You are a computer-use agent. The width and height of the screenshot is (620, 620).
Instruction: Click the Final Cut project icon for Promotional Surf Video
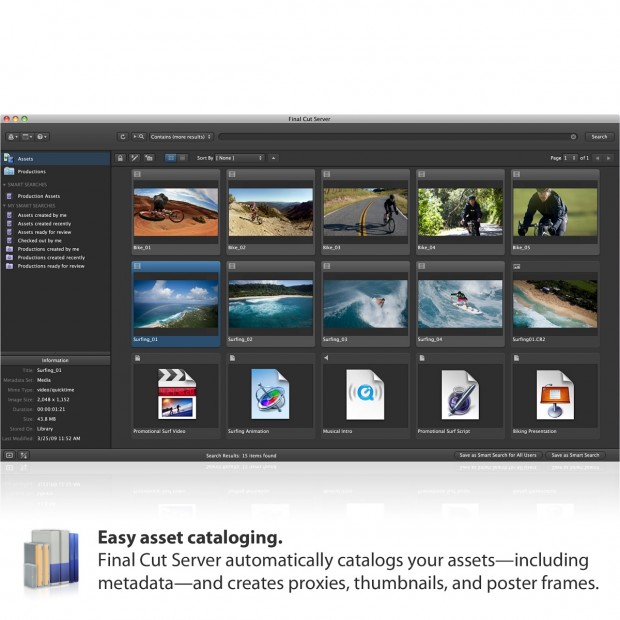pos(176,394)
